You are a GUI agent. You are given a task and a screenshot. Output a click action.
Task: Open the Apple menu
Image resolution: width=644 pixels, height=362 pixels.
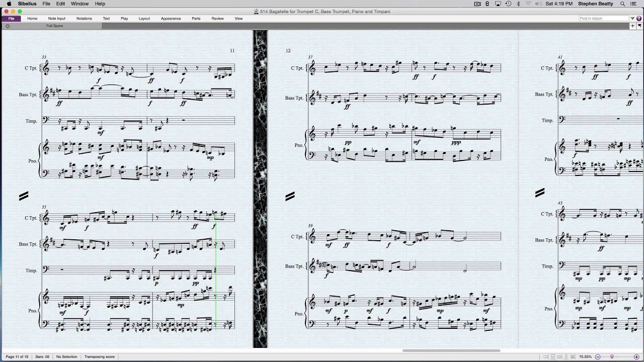(9, 4)
